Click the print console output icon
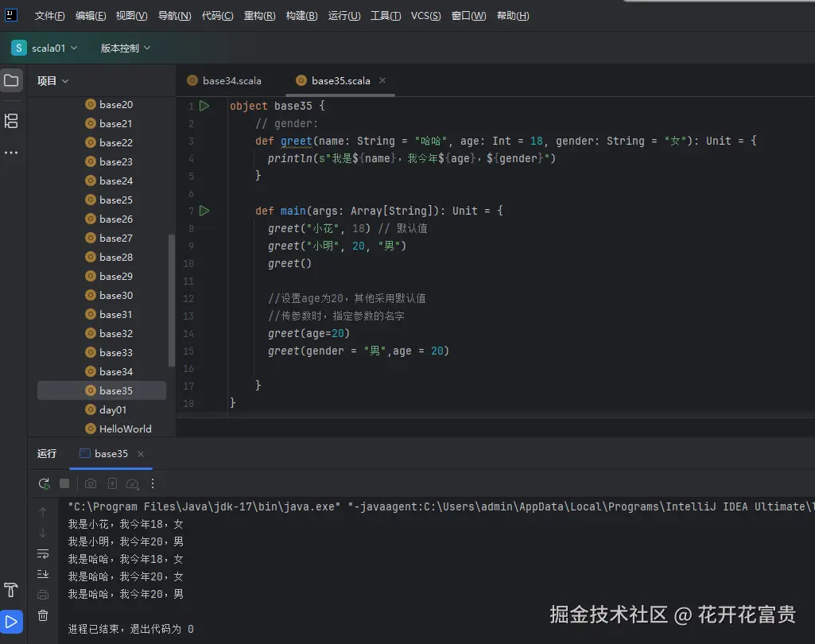Screen dimensions: 815x644 (x=43, y=595)
